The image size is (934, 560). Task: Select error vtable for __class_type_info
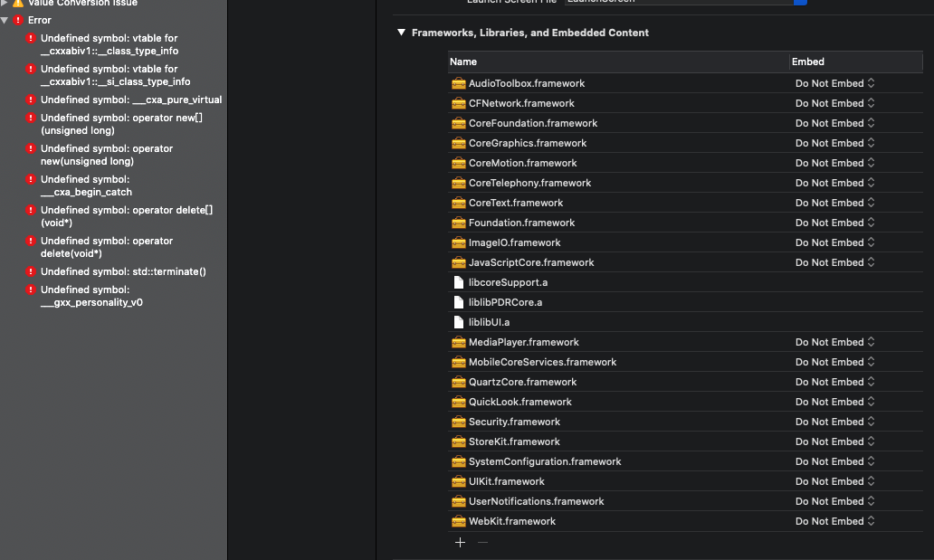110,44
